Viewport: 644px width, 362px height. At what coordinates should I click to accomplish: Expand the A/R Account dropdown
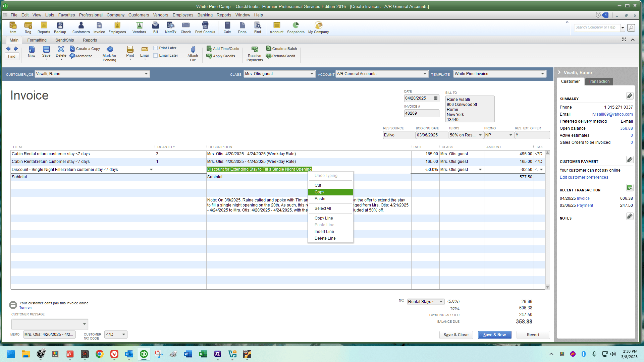click(x=425, y=74)
